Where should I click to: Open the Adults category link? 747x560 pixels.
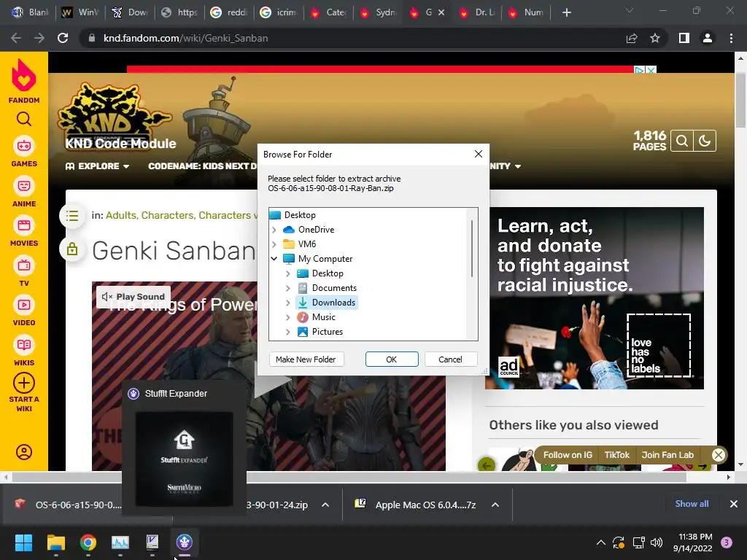122,215
